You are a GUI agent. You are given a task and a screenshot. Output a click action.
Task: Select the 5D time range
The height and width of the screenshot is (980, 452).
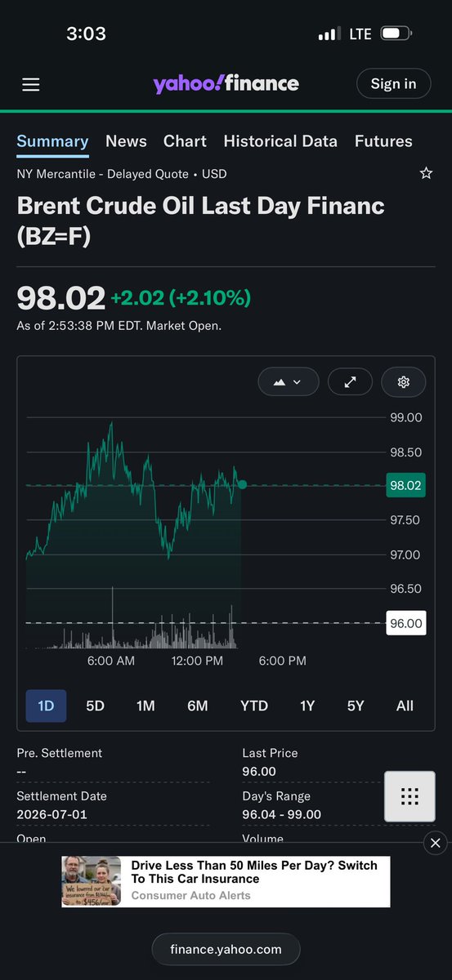point(96,706)
